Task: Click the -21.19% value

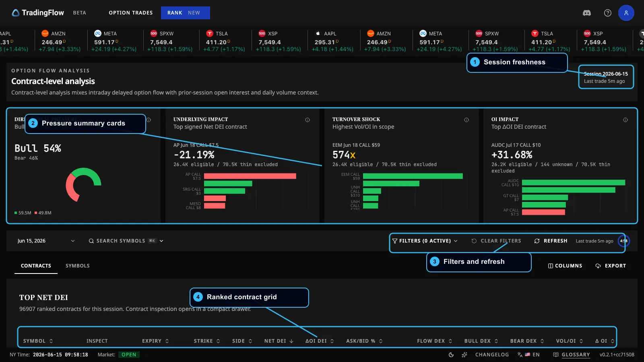Action: (194, 155)
